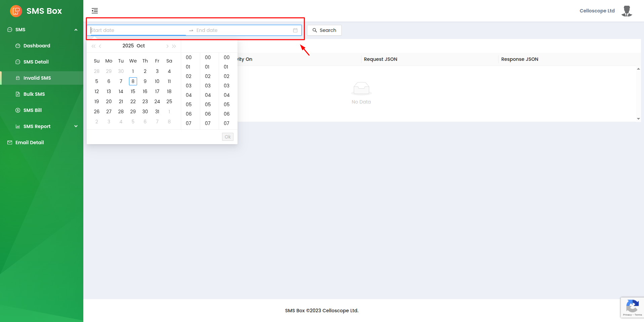Click the End date input field
This screenshot has width=644, height=322.
242,30
